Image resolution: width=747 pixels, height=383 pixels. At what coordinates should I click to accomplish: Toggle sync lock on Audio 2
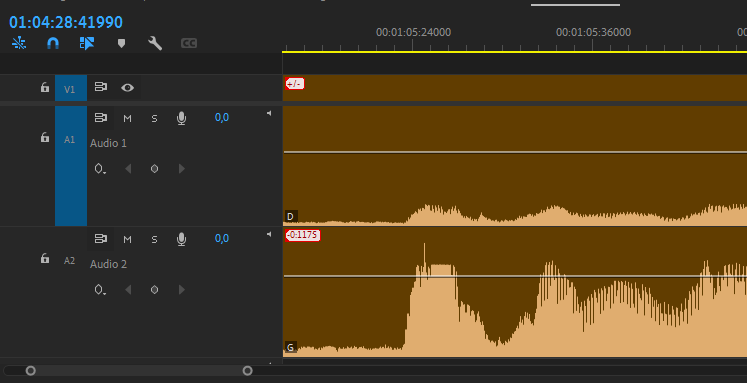click(101, 239)
